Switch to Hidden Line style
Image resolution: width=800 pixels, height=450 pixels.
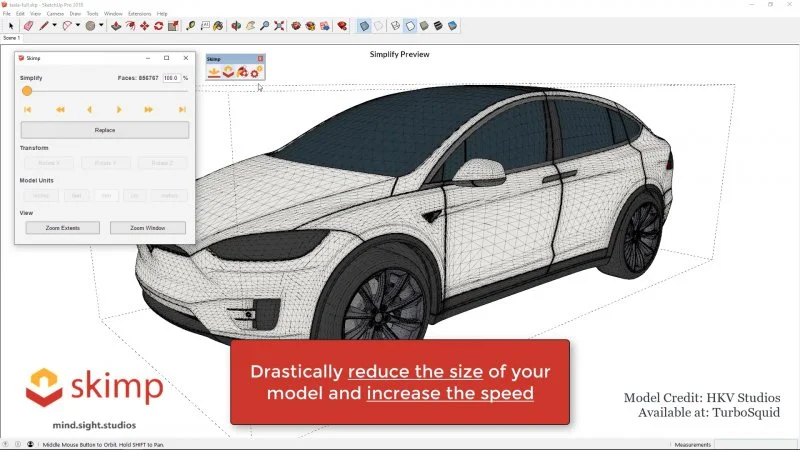[x=410, y=26]
